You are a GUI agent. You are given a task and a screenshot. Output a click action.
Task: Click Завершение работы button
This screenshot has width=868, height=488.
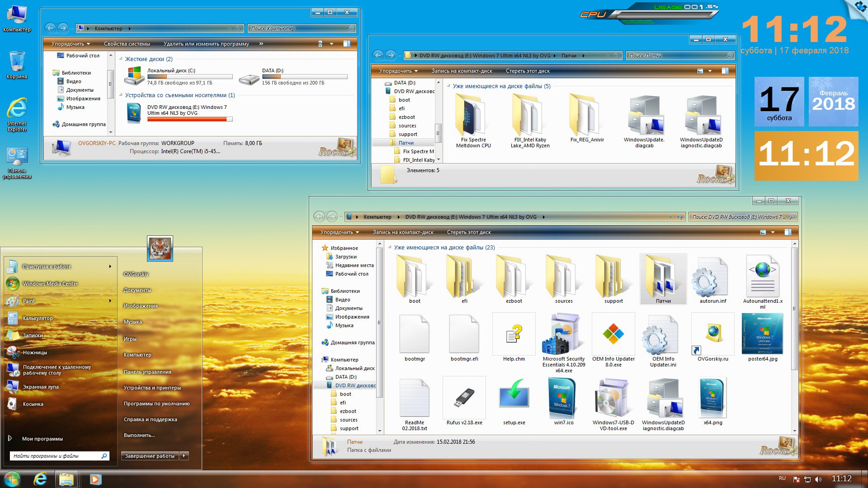[x=150, y=456]
